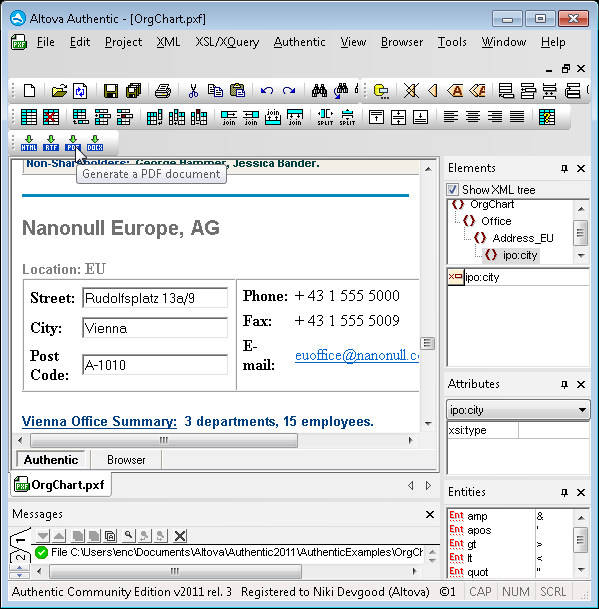The image size is (599, 609).
Task: Align text right in toolbar
Action: pos(495,117)
